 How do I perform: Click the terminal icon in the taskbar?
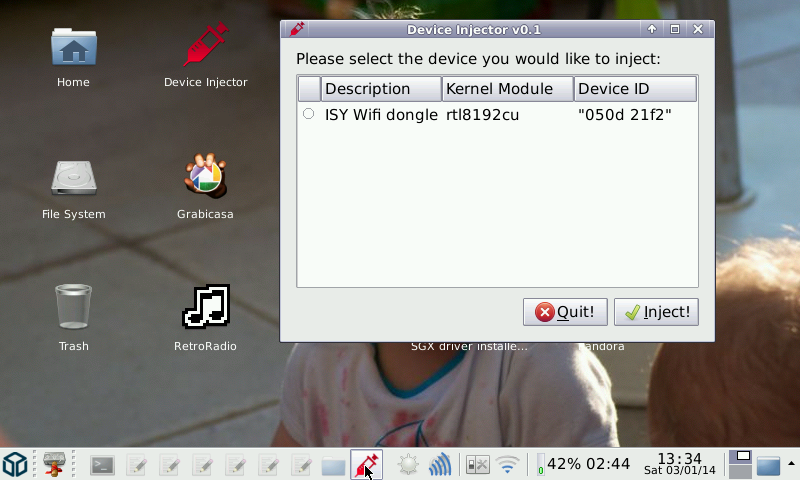[x=102, y=465]
